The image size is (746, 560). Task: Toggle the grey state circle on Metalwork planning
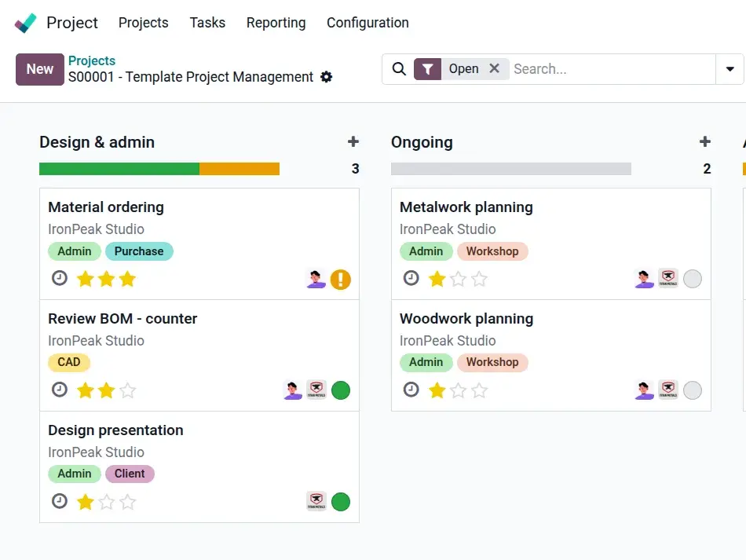click(693, 279)
